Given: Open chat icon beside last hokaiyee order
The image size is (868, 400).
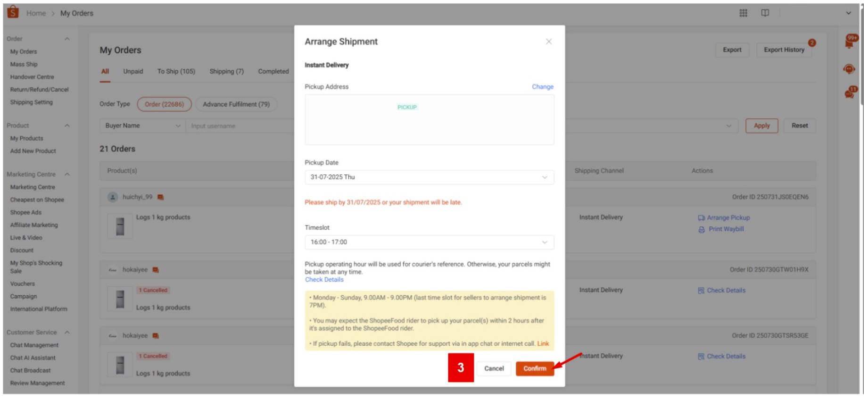Looking at the screenshot, I should coord(156,336).
